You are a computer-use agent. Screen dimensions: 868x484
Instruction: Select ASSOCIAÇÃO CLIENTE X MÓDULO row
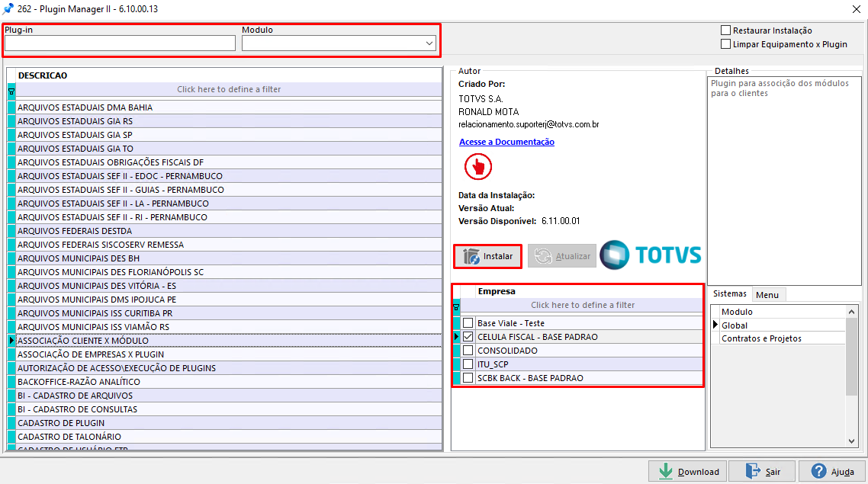[x=229, y=341]
